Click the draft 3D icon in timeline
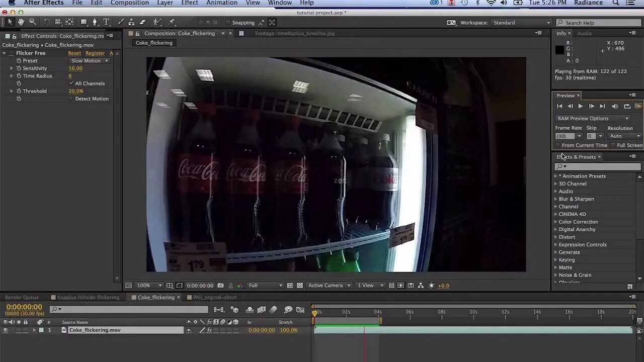The width and height of the screenshot is (644, 362). pyautogui.click(x=234, y=310)
